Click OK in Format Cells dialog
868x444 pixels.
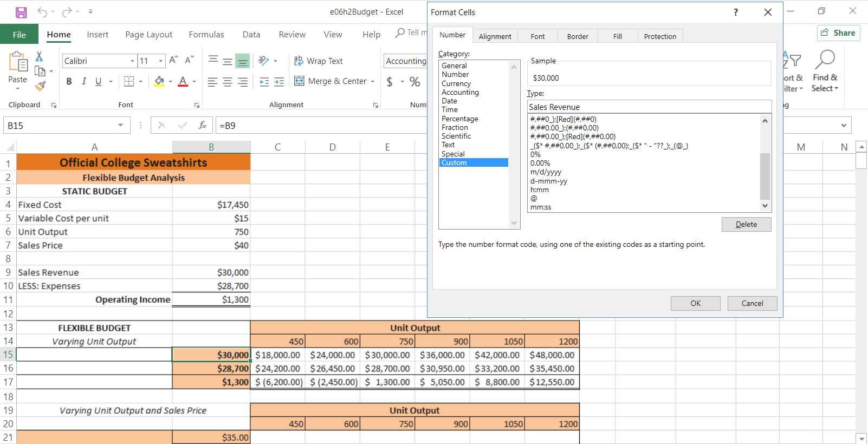click(x=696, y=303)
